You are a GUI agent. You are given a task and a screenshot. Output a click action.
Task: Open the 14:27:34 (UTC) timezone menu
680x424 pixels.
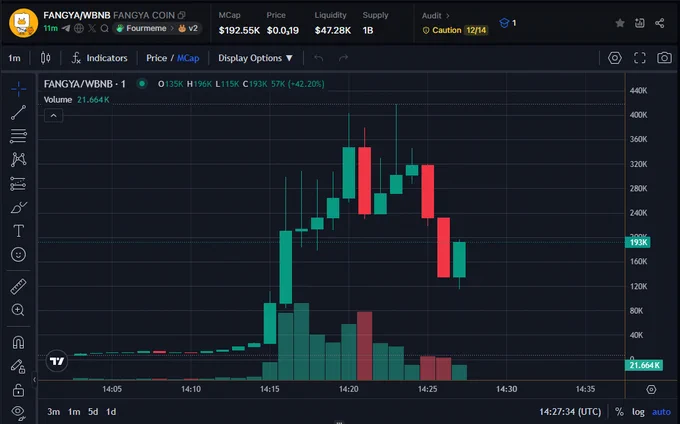click(x=570, y=412)
